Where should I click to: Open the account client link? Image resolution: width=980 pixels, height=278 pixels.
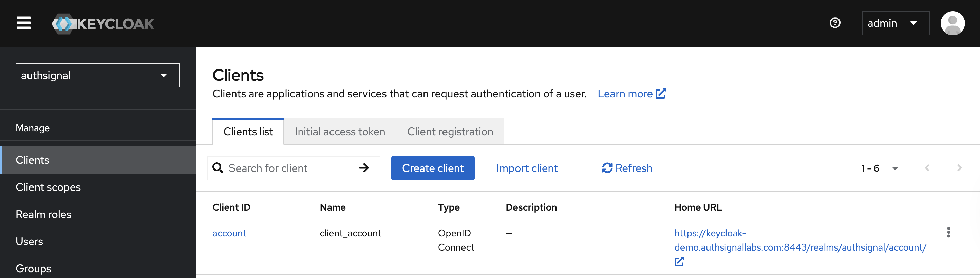(x=229, y=233)
